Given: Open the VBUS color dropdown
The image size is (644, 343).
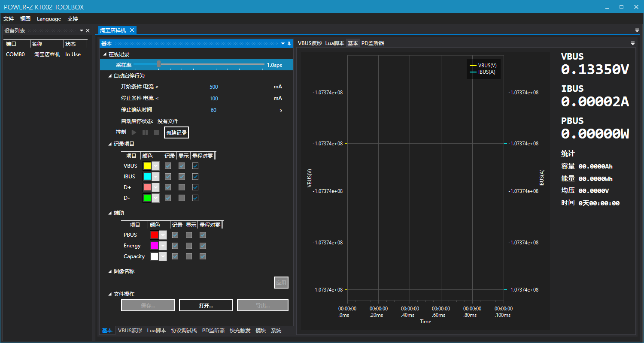Looking at the screenshot, I should (155, 166).
